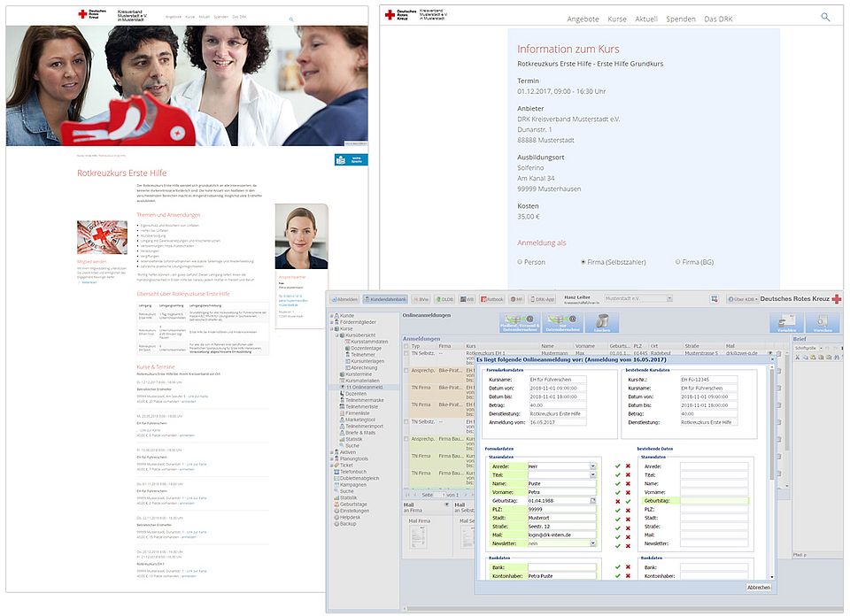Image resolution: width=850 pixels, height=616 pixels.
Task: Open the Musterstadt e.V. organization dropdown
Action: click(668, 298)
